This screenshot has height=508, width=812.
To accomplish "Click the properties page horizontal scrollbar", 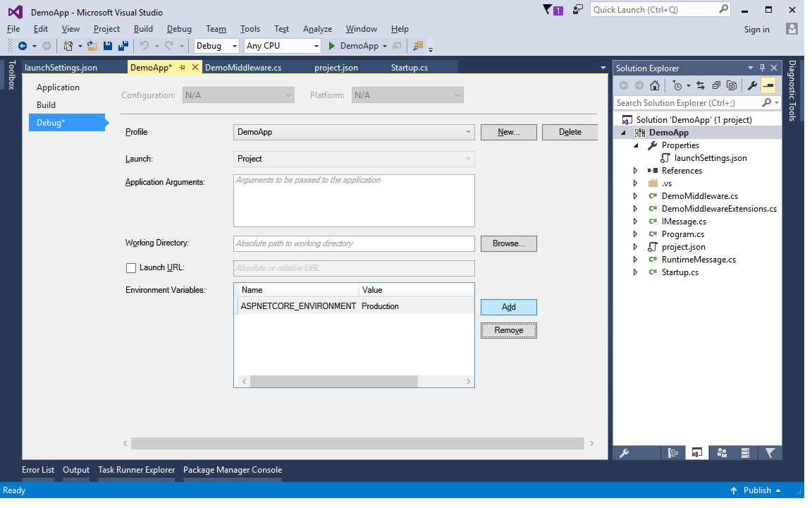I will [357, 444].
